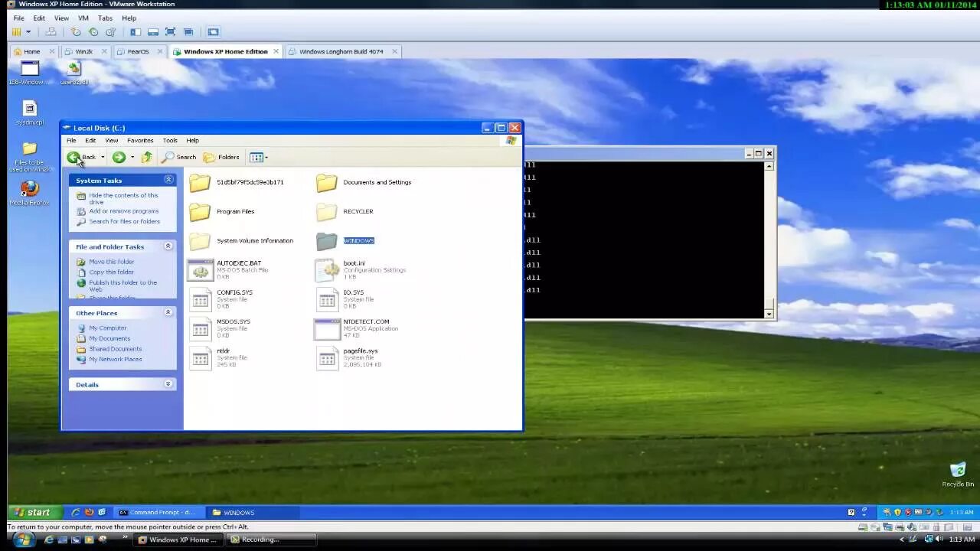Open the Back history dropdown arrow
The width and height of the screenshot is (980, 551).
pos(103,157)
